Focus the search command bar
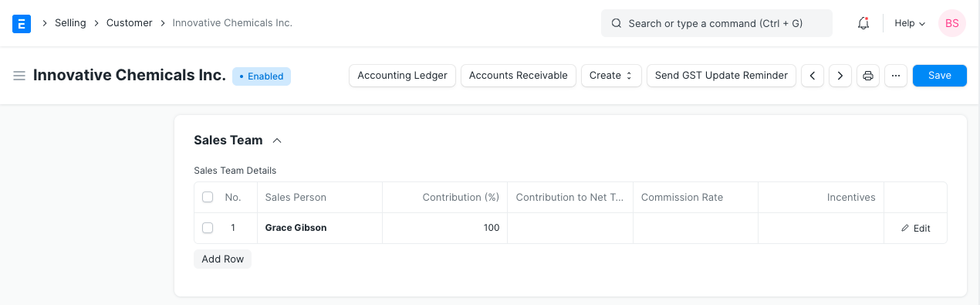The height and width of the screenshot is (305, 980). pyautogui.click(x=717, y=23)
